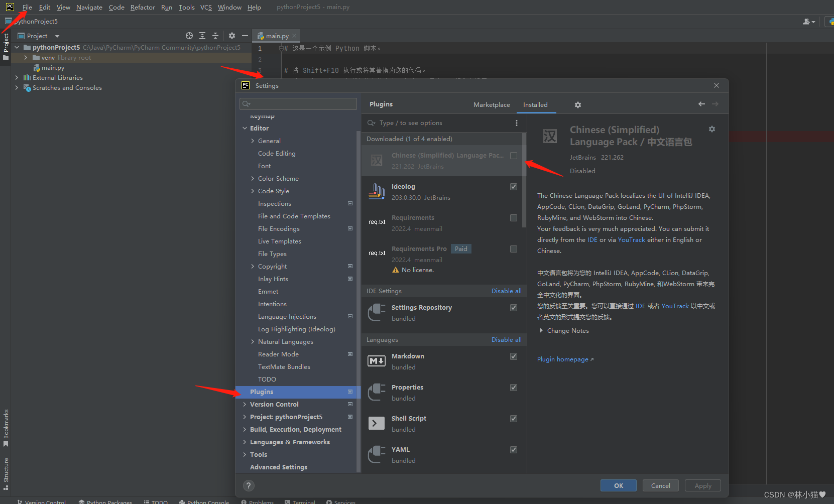The width and height of the screenshot is (834, 504).
Task: Click the user account icon in top toolbar
Action: (x=808, y=22)
